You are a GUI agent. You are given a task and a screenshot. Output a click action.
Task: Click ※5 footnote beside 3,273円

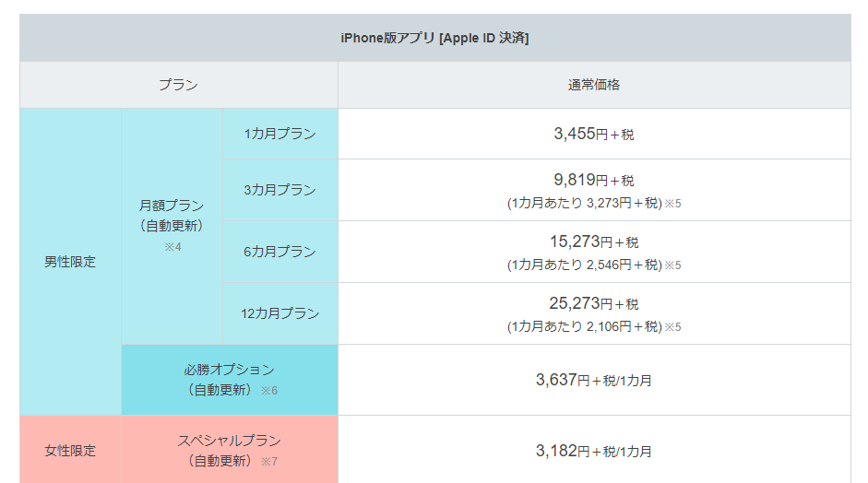tap(672, 204)
